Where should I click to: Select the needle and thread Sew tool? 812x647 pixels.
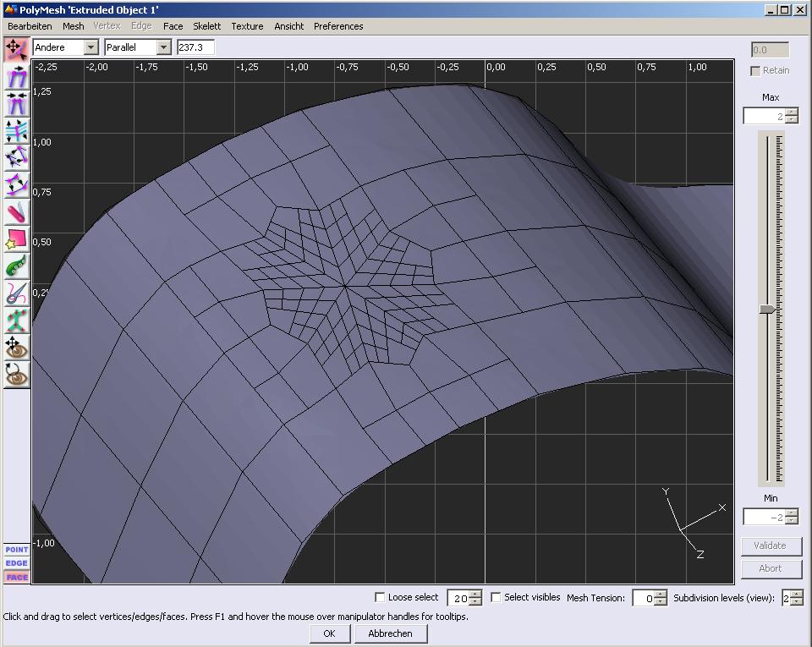[16, 293]
